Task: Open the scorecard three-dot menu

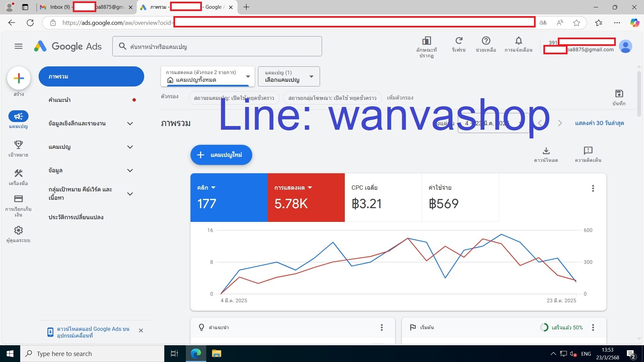Action: pos(593,188)
